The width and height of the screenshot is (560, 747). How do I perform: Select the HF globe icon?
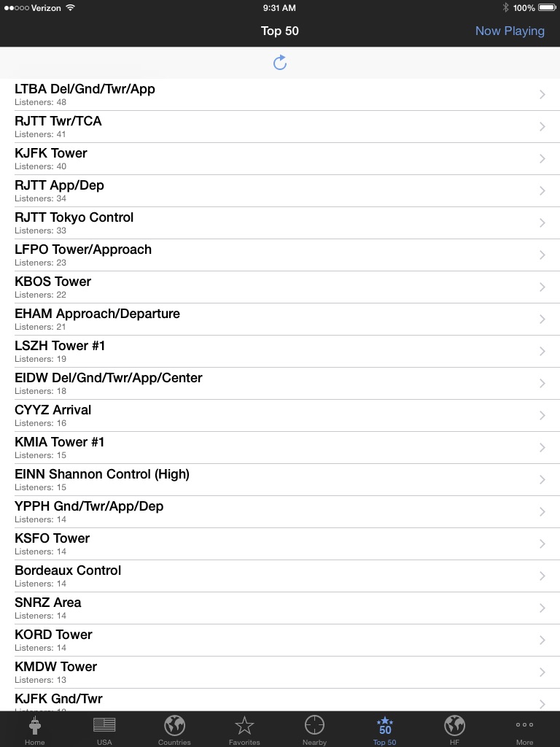[x=454, y=725]
